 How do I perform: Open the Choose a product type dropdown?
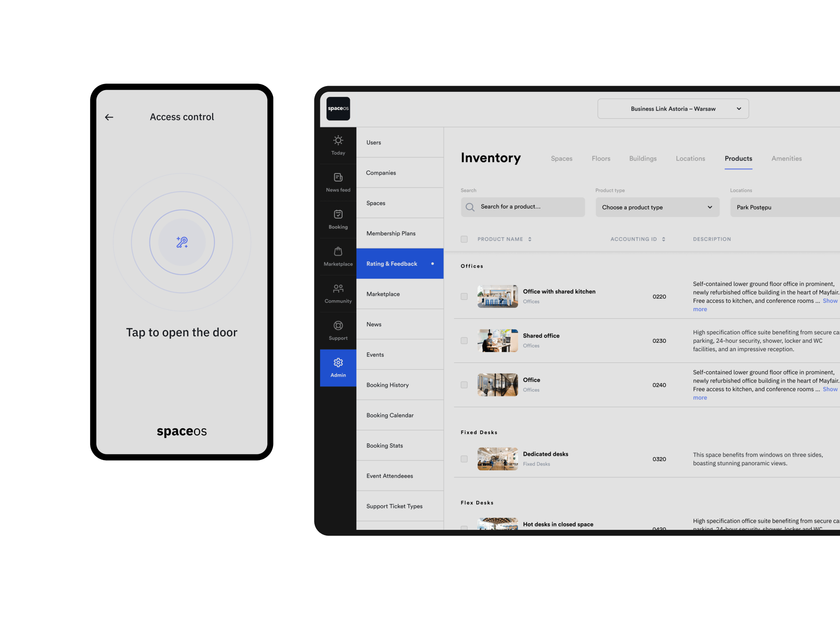click(657, 207)
